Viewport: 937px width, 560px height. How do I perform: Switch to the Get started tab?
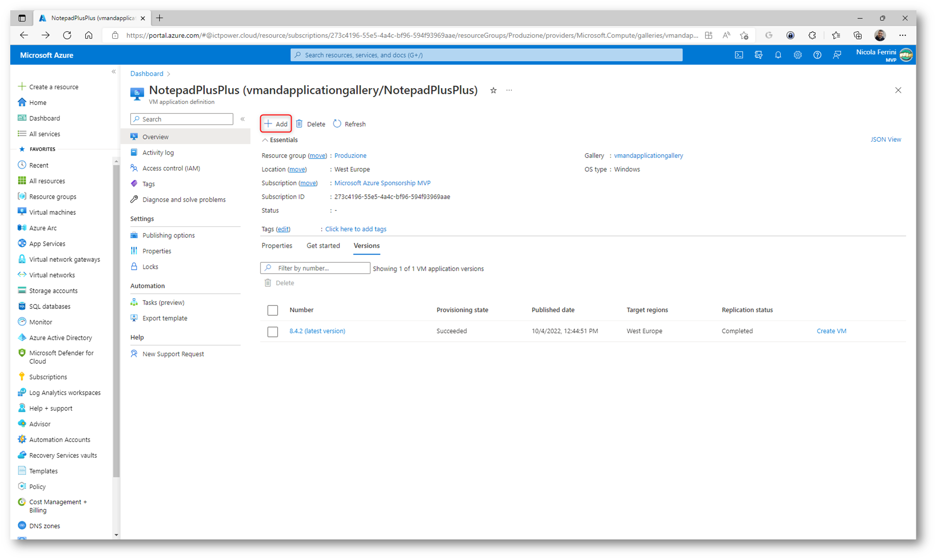coord(323,246)
